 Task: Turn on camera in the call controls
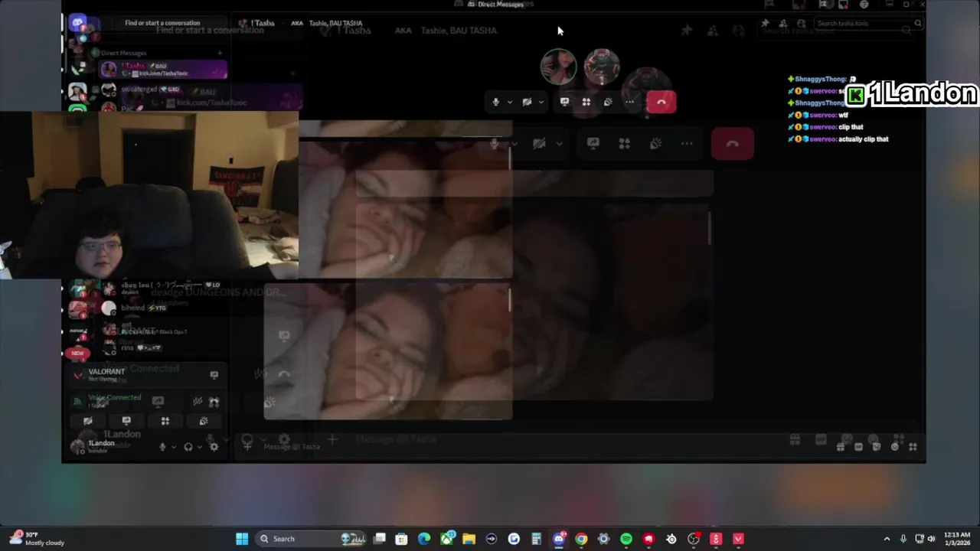(x=527, y=102)
